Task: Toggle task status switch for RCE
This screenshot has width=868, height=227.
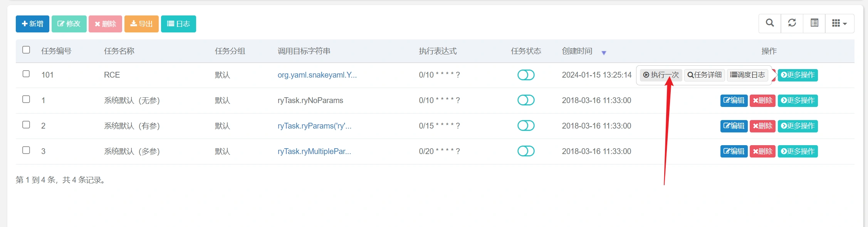Action: [x=526, y=75]
